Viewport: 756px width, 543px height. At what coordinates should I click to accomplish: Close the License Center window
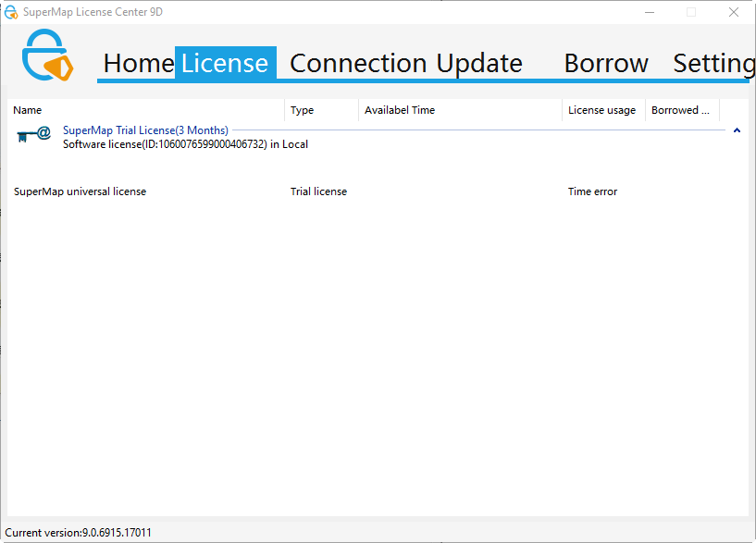click(x=734, y=12)
